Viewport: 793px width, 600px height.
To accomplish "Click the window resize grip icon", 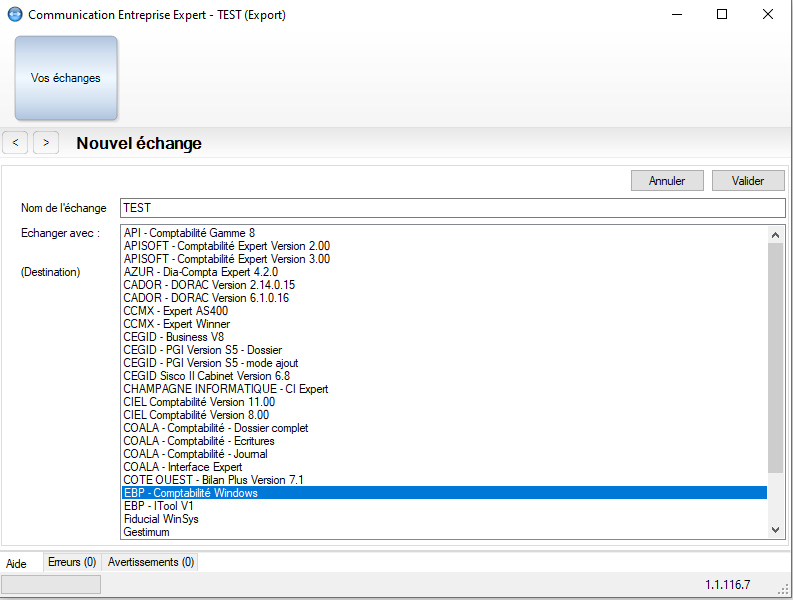I will tap(784, 589).
